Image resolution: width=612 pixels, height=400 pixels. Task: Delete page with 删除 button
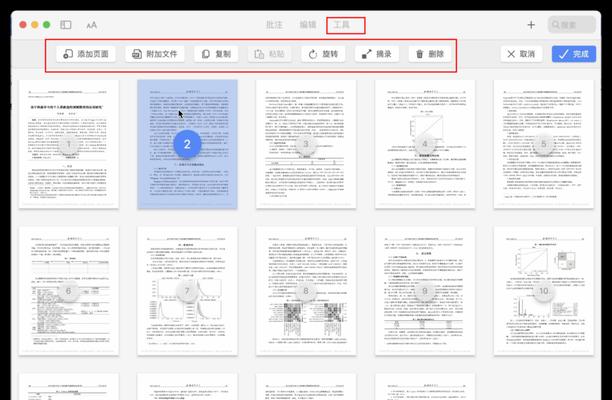tap(430, 54)
